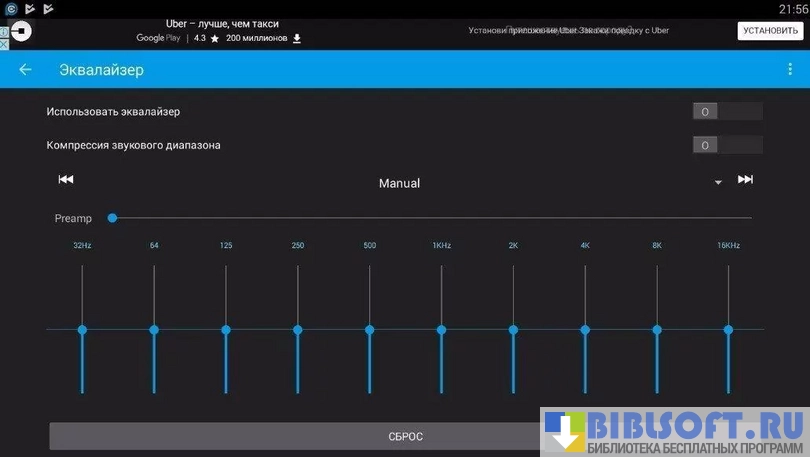Viewport: 810px width, 457px height.
Task: Open first notification icon in status bar
Action: point(9,8)
